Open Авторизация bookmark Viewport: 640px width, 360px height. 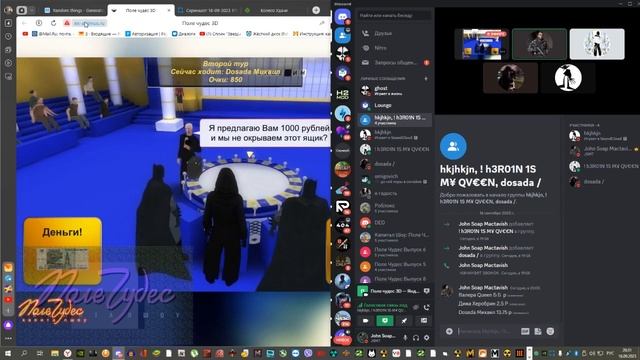[146, 34]
